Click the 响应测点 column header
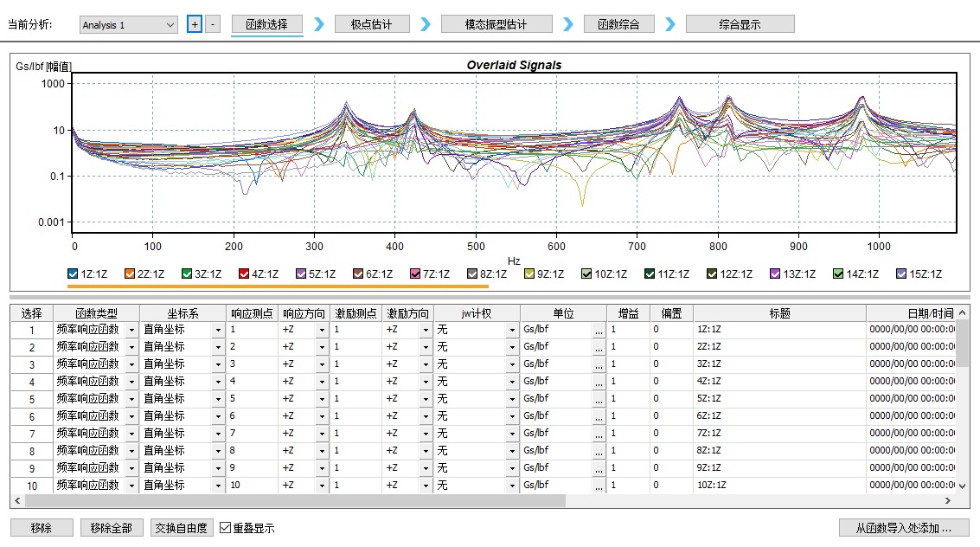Screen dimensions: 980x547 252,313
